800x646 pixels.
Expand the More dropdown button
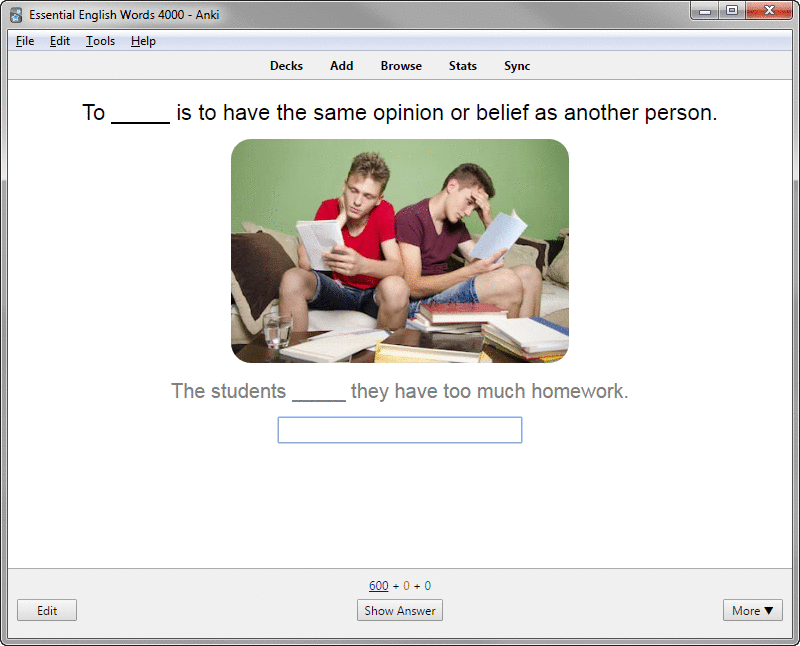tap(753, 610)
